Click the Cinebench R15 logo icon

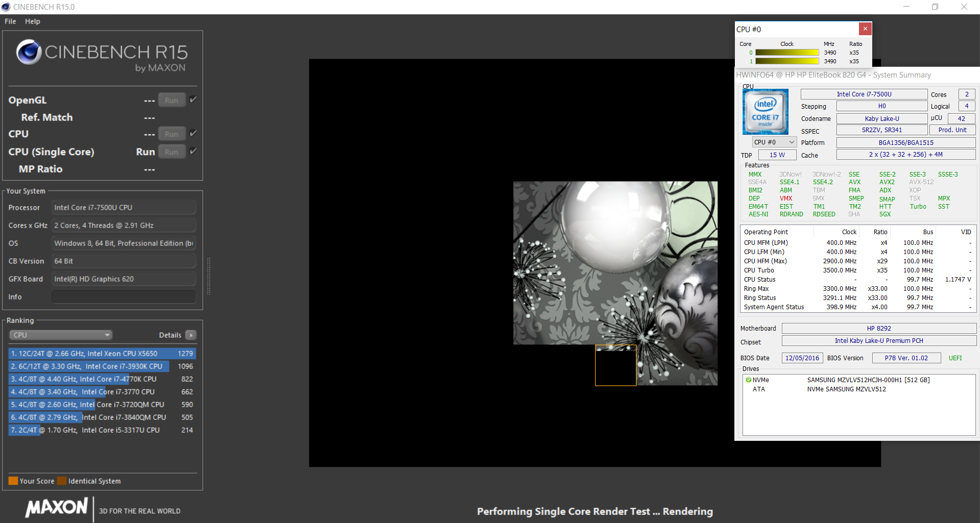pyautogui.click(x=29, y=52)
